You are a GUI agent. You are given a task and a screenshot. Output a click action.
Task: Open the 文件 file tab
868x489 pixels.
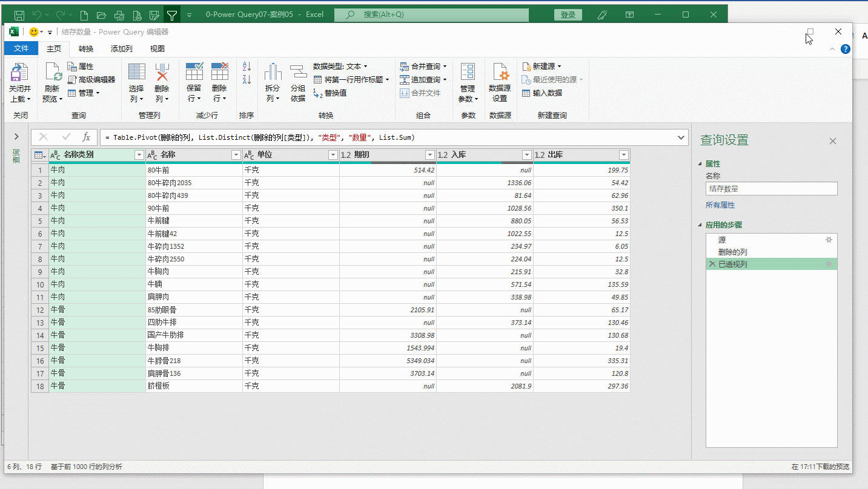coord(21,49)
